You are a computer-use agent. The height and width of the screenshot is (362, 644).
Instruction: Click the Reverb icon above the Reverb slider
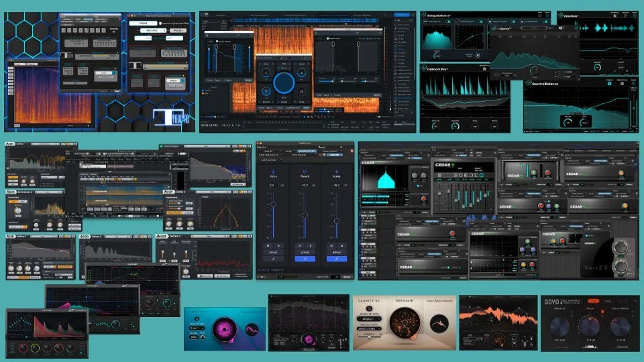305,171
